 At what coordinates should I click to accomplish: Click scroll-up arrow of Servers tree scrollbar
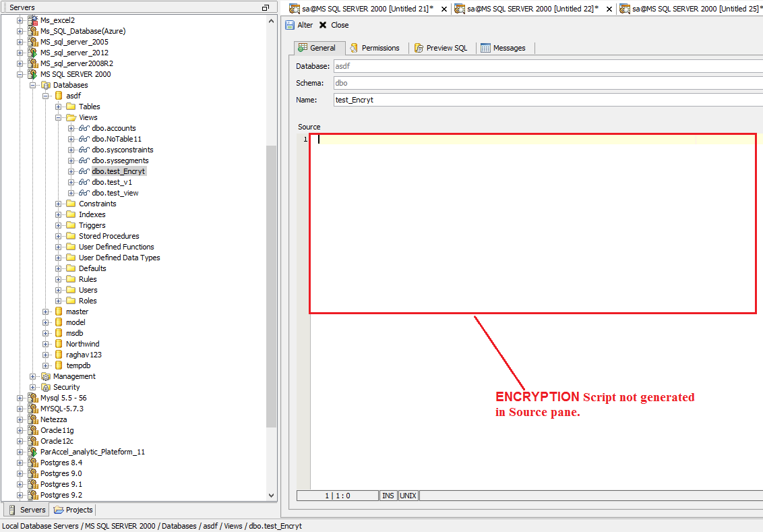click(x=271, y=21)
